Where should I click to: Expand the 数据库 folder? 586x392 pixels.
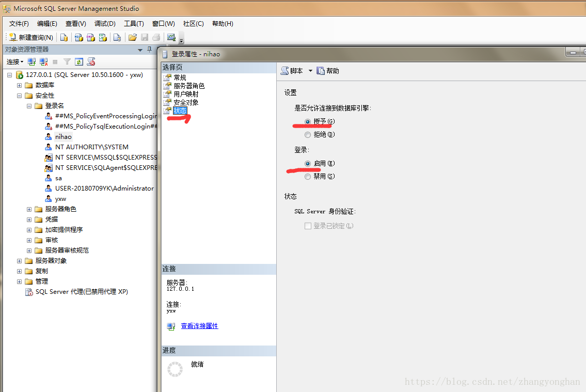coord(20,86)
